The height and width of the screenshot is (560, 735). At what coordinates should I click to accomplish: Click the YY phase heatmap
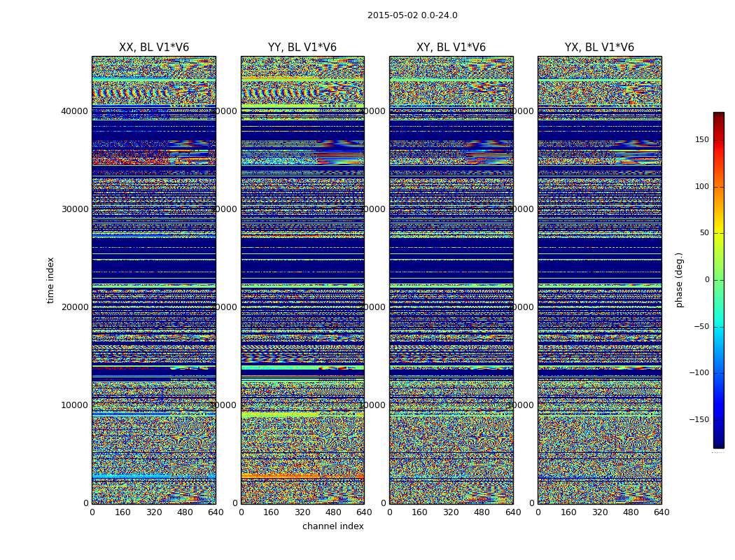[x=302, y=280]
